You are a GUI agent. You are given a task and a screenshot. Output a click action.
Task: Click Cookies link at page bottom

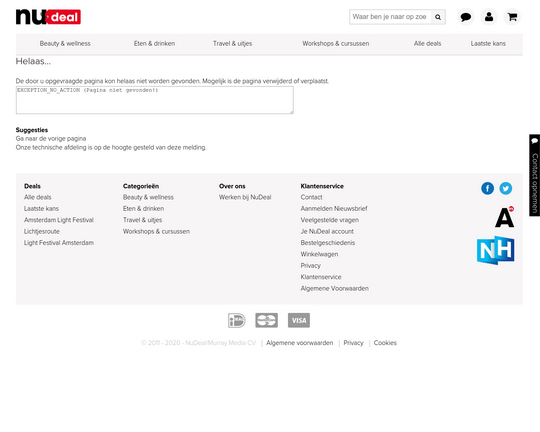coord(385,343)
